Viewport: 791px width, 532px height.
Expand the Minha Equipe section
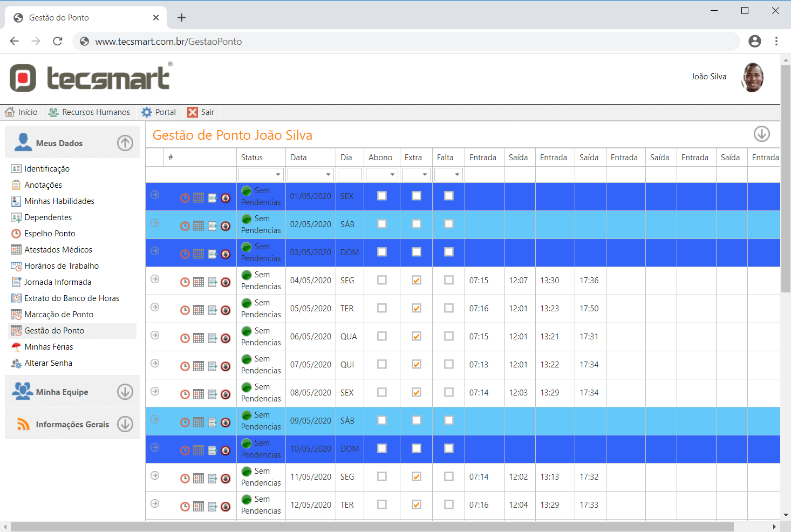(125, 392)
